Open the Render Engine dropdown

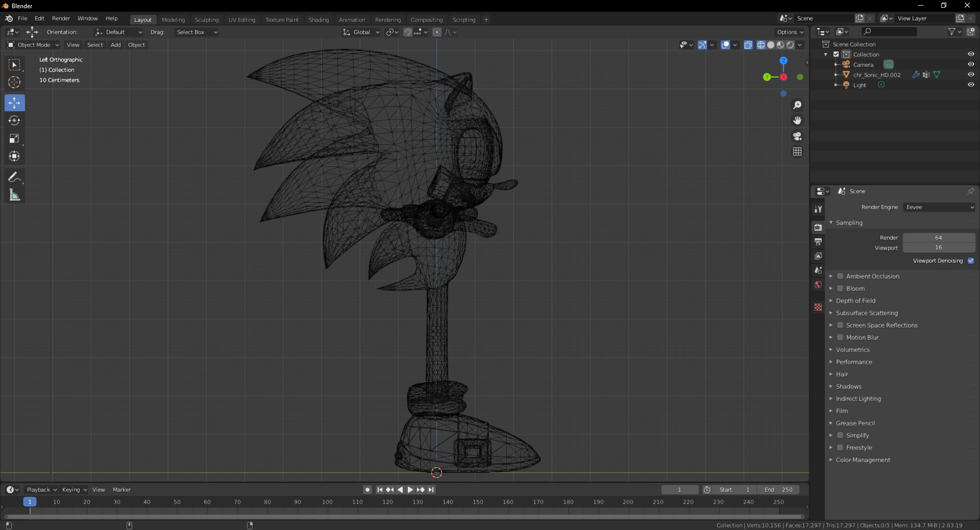(939, 207)
